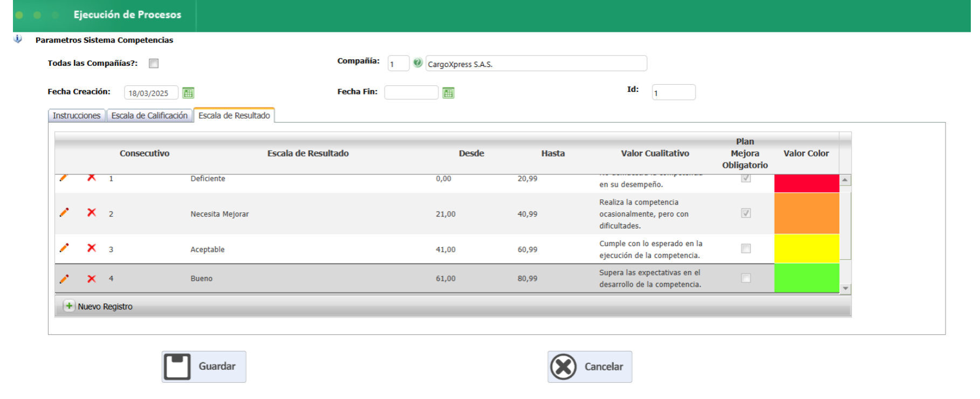Delete the Deficiente row with red X
Screen dimensions: 980x399
tap(92, 178)
